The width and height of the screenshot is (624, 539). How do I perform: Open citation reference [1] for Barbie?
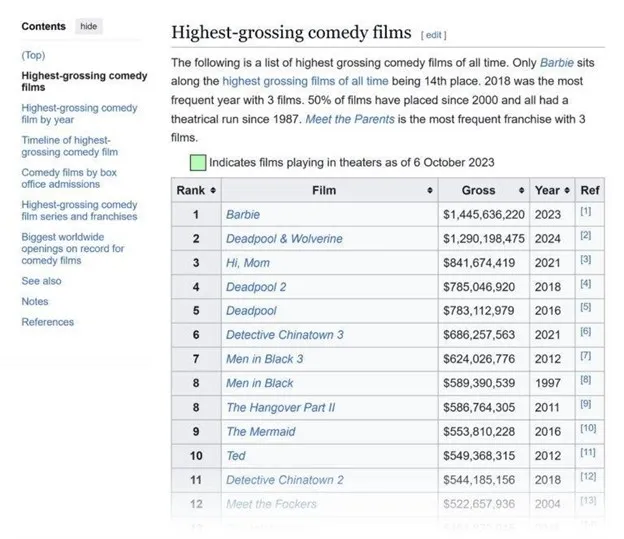click(x=585, y=213)
